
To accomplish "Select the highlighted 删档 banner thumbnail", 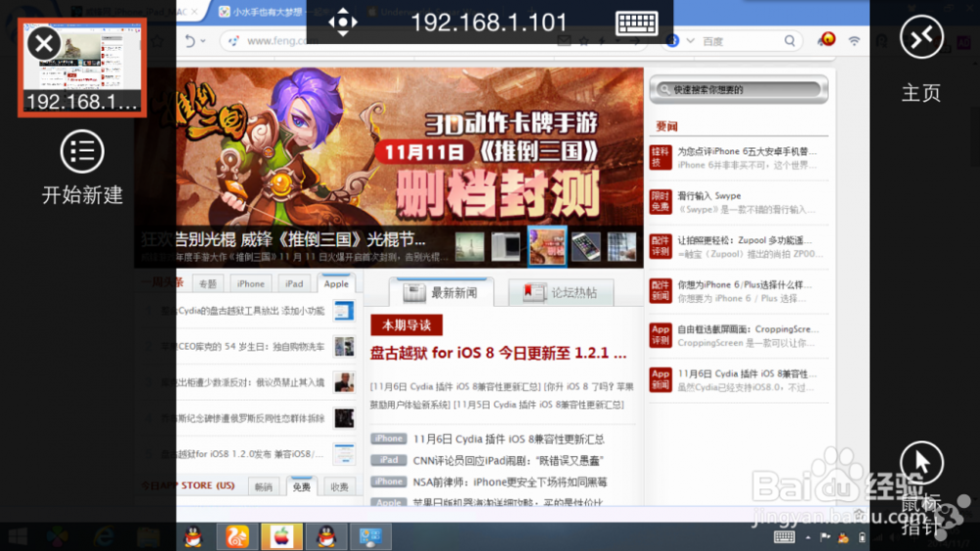I will coord(547,246).
